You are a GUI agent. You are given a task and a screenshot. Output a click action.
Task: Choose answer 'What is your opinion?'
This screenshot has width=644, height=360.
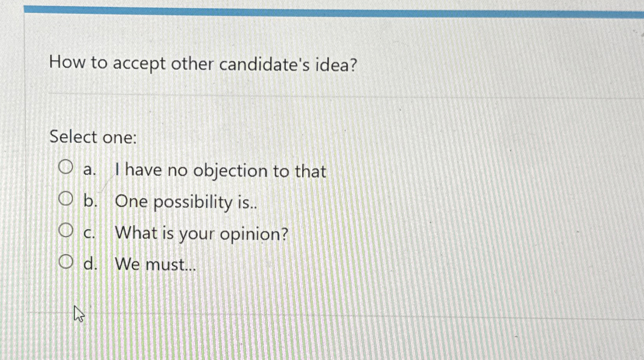pos(202,233)
